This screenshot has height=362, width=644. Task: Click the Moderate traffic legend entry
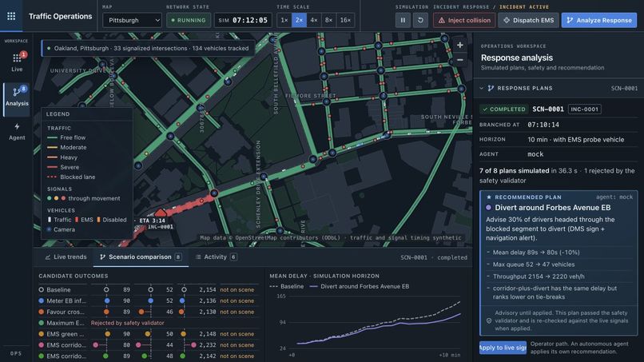click(x=67, y=148)
